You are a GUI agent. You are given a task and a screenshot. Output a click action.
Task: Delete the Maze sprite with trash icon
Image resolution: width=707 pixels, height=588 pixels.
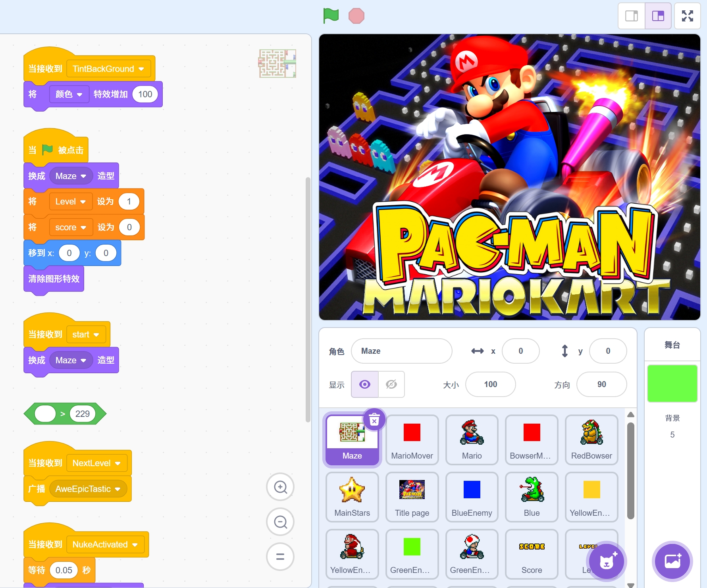(374, 419)
